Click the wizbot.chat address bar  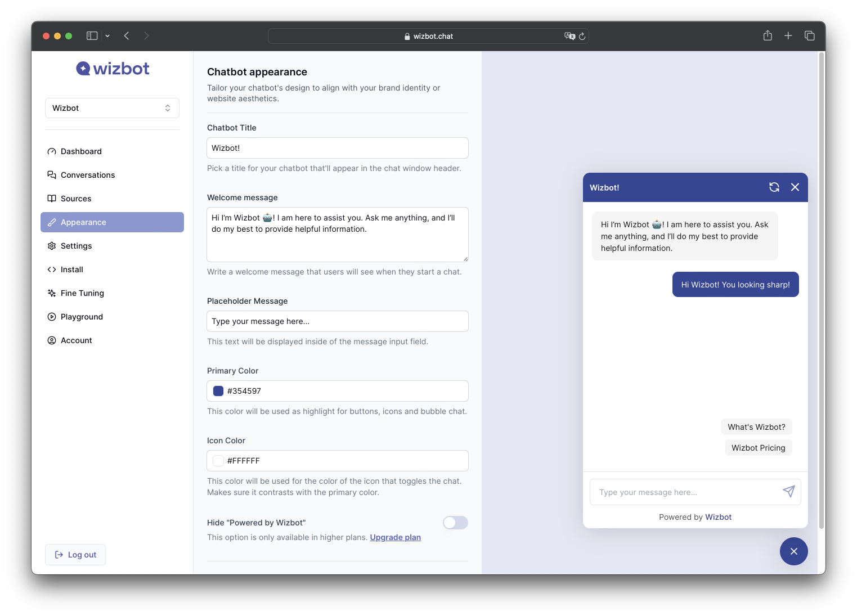click(x=428, y=36)
